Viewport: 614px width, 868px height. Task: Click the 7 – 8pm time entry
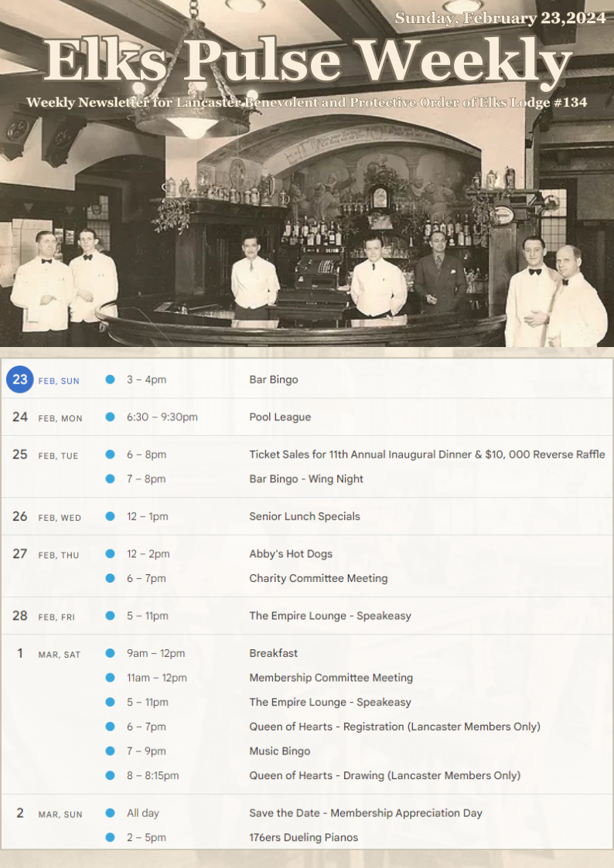coord(146,479)
